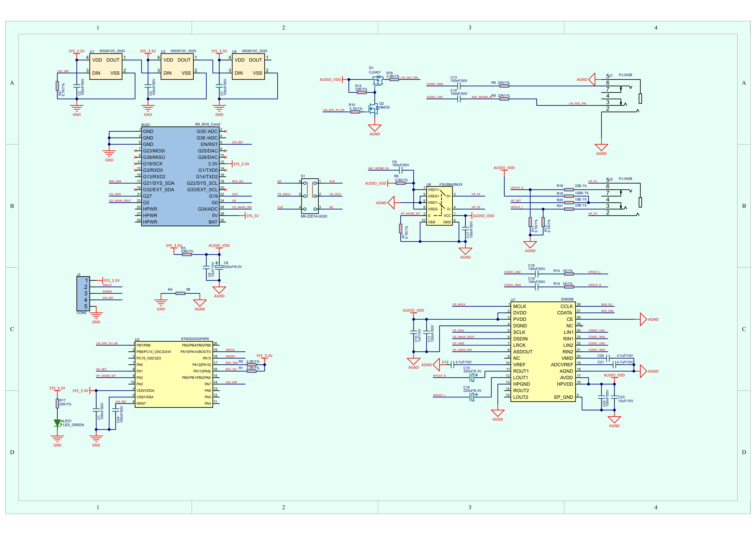Click resistor R9 22K/1%
Image resolution: width=756 pixels, height=535 pixels.
504,99
